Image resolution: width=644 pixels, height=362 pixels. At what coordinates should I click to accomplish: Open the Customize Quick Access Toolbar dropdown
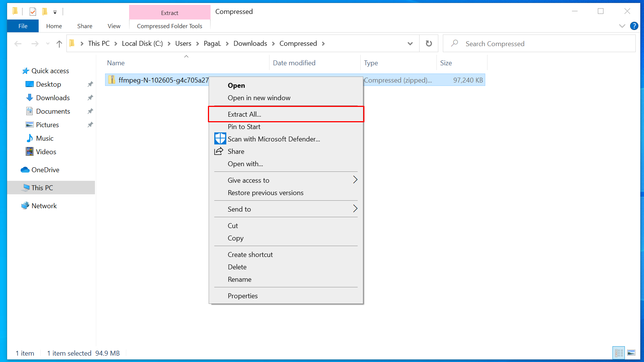55,12
